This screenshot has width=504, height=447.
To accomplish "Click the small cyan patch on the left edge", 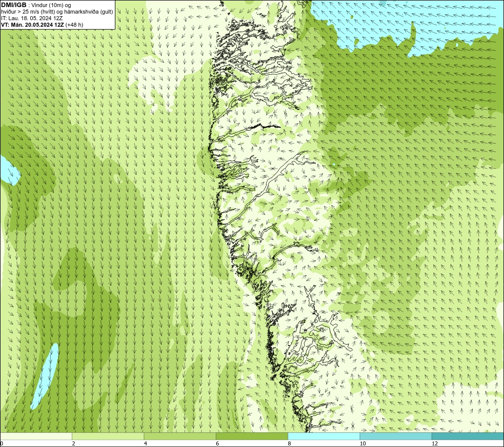I will 10,171.
